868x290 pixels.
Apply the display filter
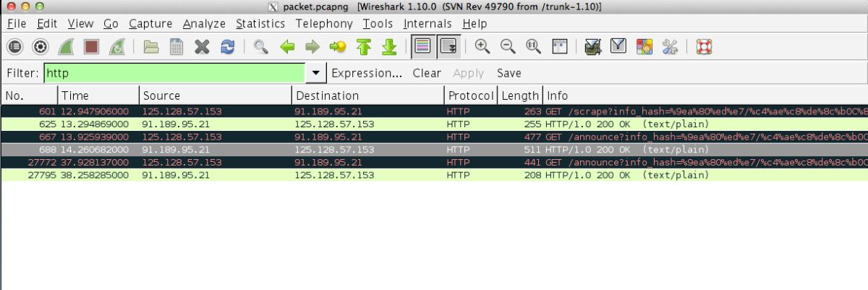pyautogui.click(x=468, y=73)
